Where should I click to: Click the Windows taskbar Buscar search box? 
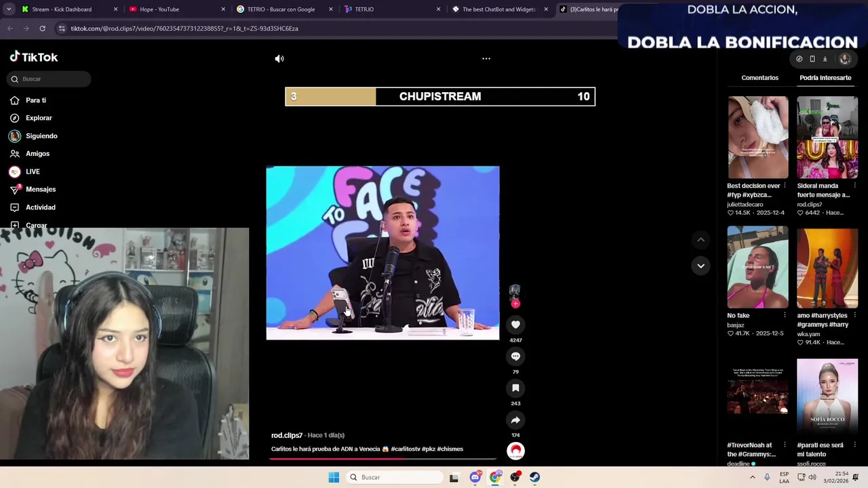[395, 477]
